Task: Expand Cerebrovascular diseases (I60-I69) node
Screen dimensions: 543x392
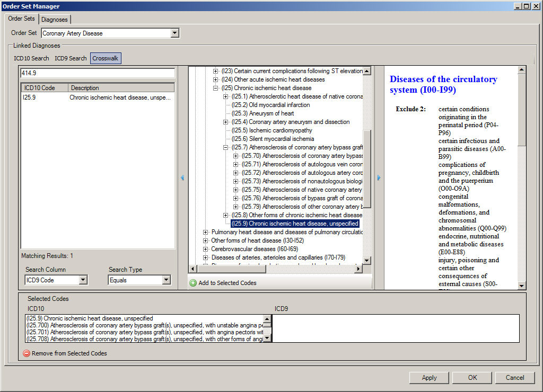Action: pyautogui.click(x=206, y=249)
